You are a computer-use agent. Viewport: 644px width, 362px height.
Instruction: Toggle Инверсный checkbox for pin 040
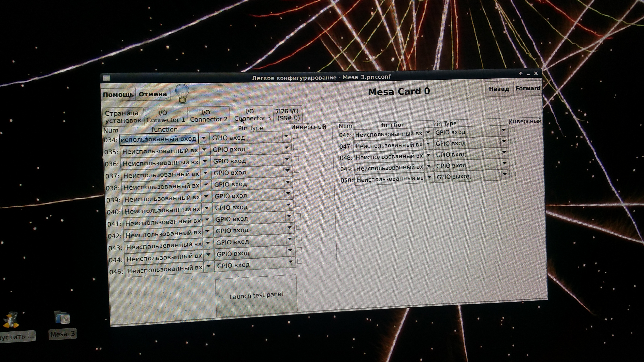point(298,204)
